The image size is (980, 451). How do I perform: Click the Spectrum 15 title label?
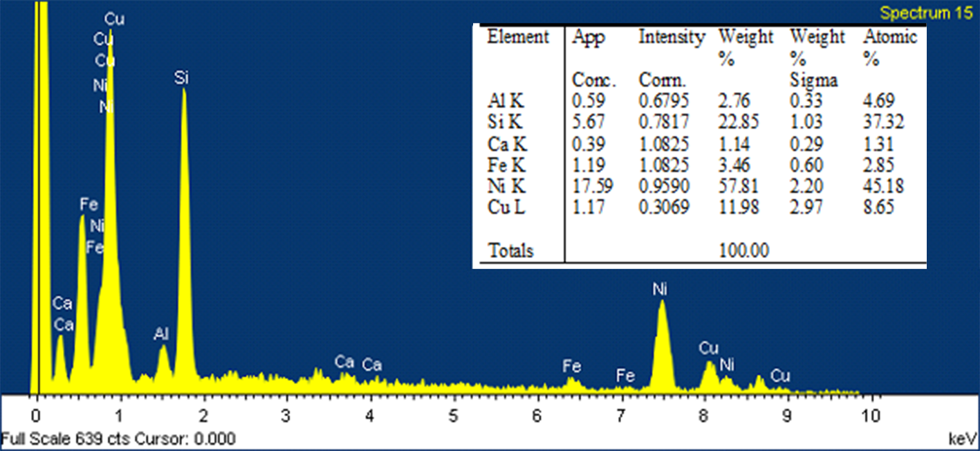pos(925,13)
